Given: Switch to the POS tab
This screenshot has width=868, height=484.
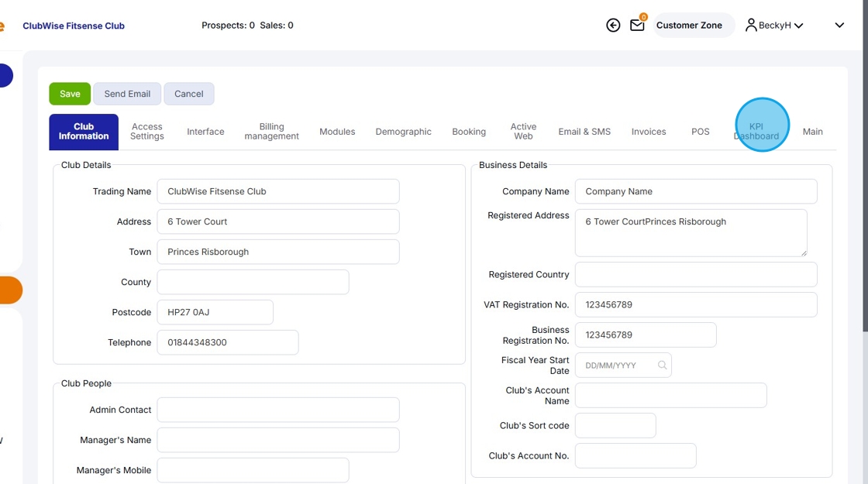Looking at the screenshot, I should pyautogui.click(x=701, y=132).
